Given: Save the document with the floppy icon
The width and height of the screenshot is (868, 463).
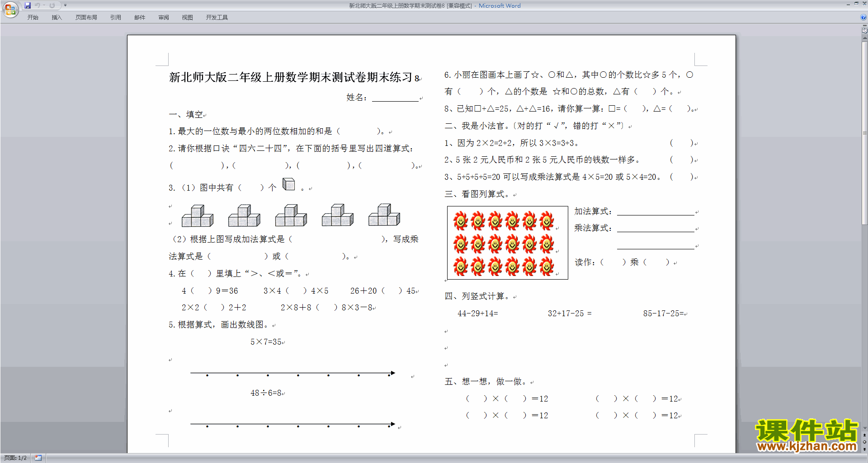Looking at the screenshot, I should pos(28,5).
